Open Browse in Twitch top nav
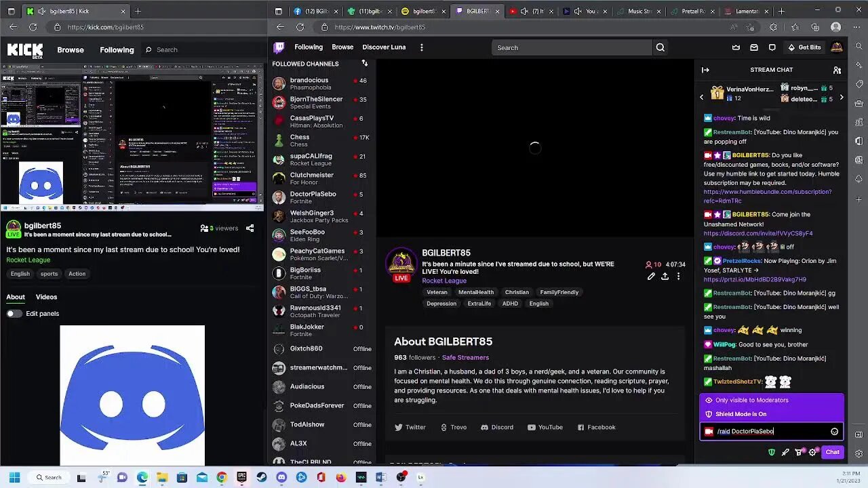 [342, 47]
